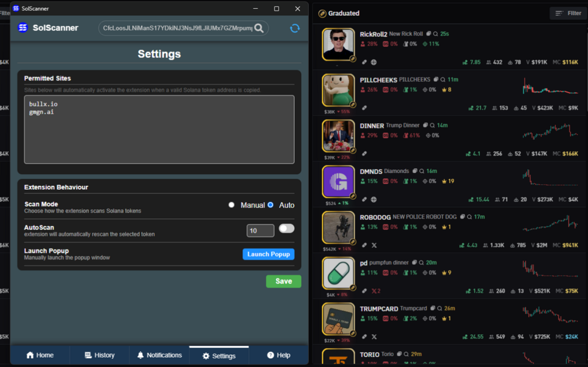Viewport: 588px width, 367px height.
Task: Copy the DMNDS token address icon
Action: pyautogui.click(x=415, y=171)
